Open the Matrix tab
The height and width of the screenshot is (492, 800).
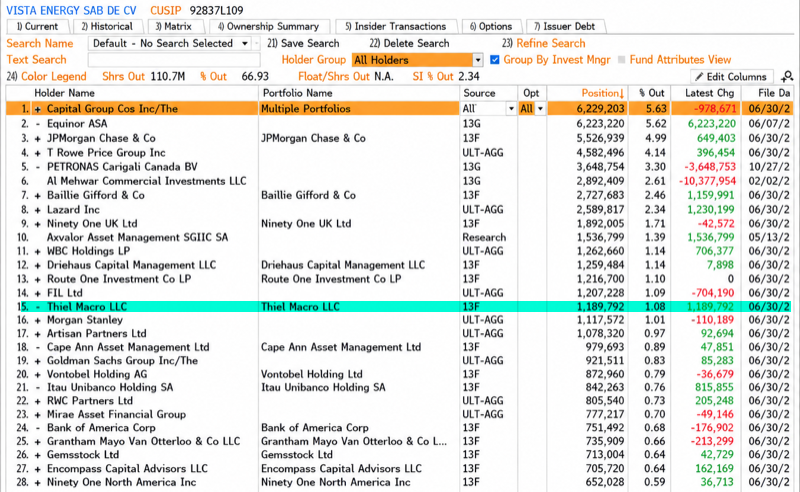point(173,27)
